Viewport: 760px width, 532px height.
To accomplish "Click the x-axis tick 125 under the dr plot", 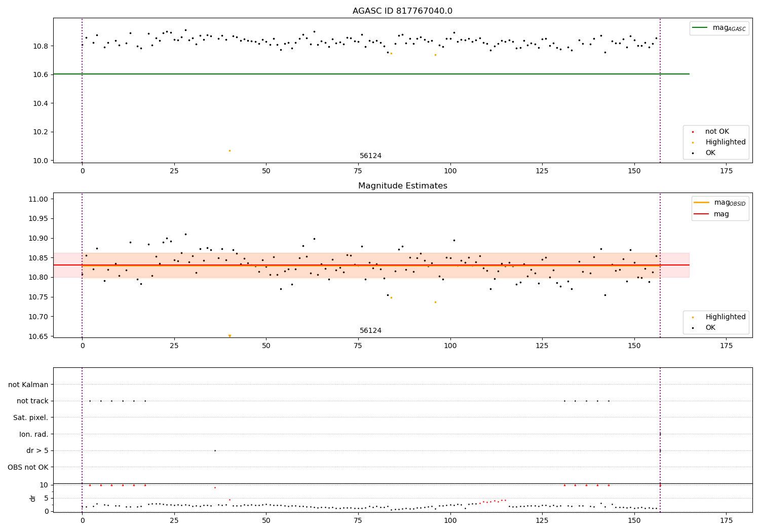I will pos(542,521).
